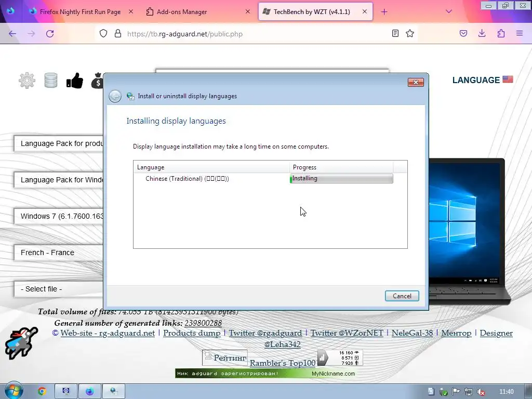Close the Add-ons Manager tab
The image size is (532, 399).
pos(248,11)
